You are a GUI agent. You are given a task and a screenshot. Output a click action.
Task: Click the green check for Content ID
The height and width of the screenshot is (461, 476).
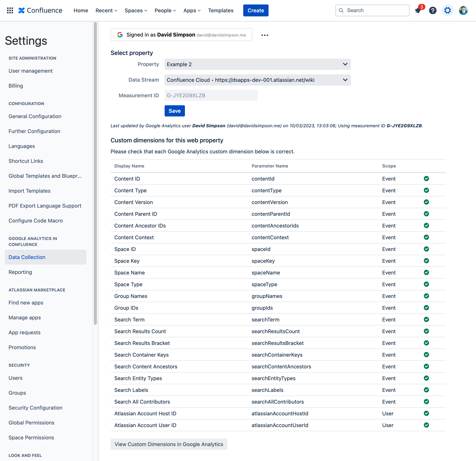[426, 179]
